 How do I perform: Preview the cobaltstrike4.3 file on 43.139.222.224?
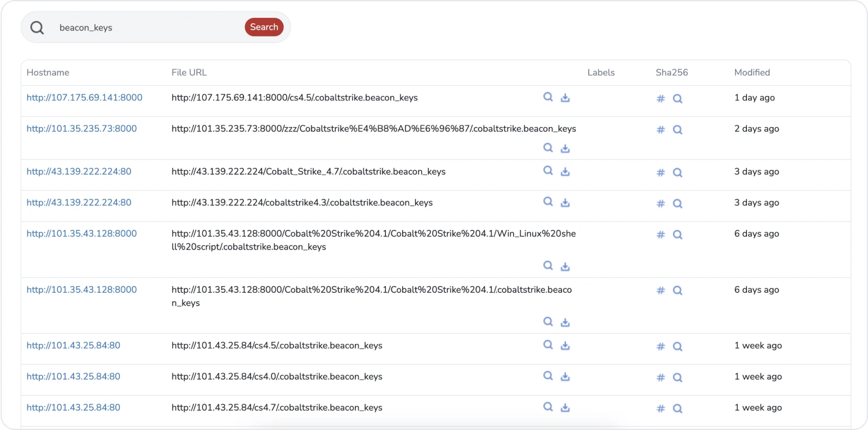tap(548, 202)
